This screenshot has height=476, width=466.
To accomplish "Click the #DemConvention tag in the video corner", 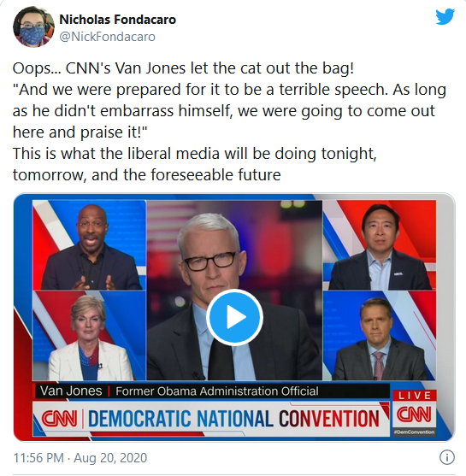I will click(x=415, y=432).
